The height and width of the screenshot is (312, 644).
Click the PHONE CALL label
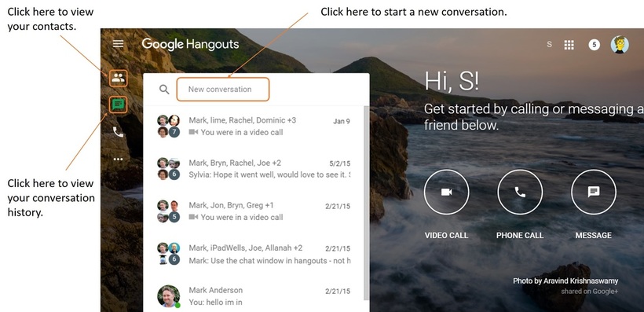click(x=520, y=236)
